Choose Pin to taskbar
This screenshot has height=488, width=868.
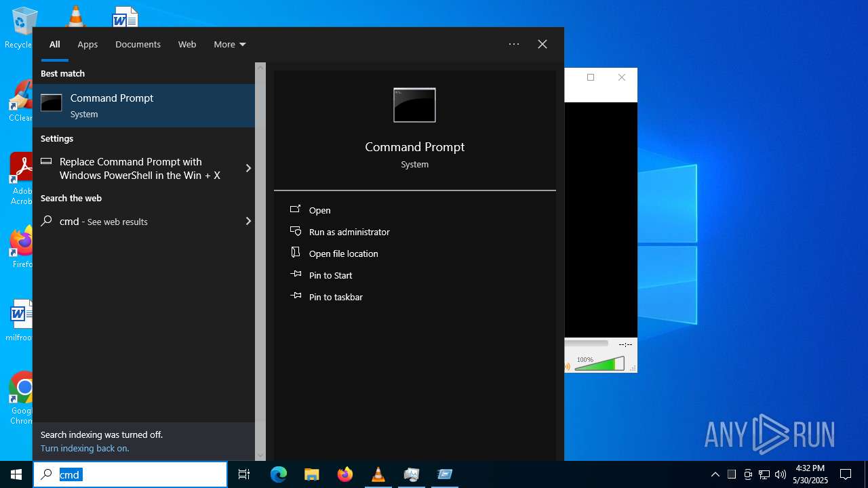[x=336, y=297]
